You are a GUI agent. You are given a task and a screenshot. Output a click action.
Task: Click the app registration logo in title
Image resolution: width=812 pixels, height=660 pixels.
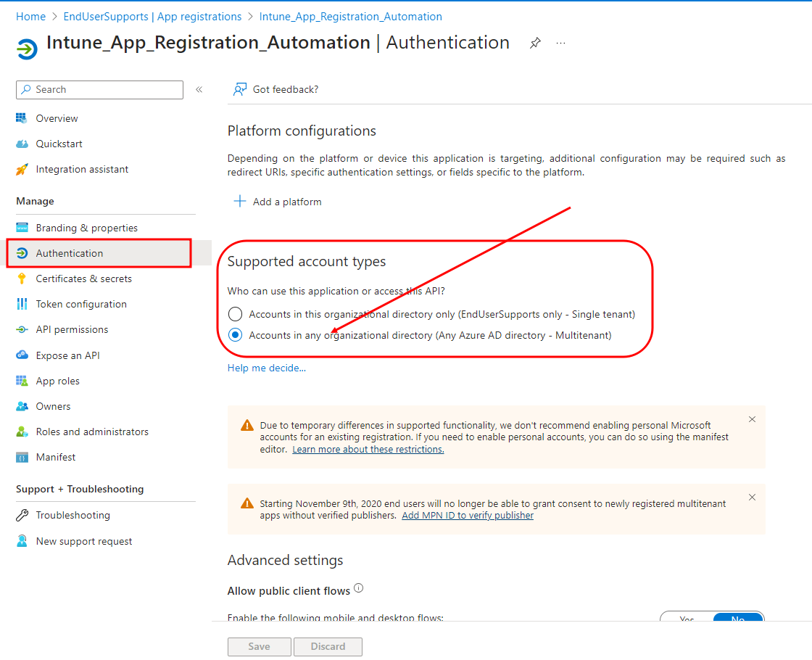27,49
